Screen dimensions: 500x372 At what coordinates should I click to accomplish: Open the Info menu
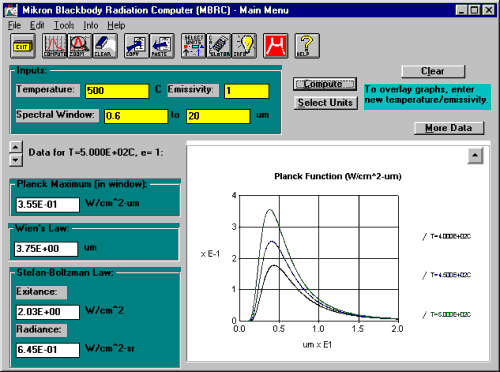(x=91, y=25)
